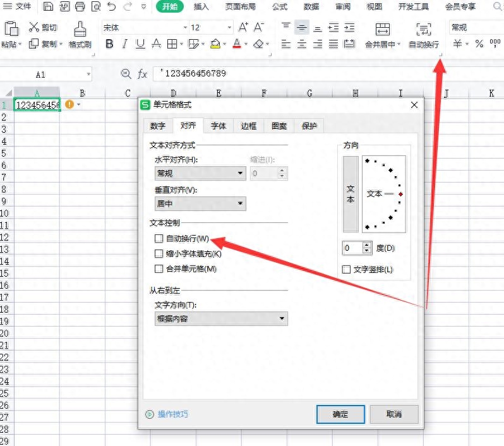Click 确定 button in dialog
This screenshot has width=504, height=446.
[340, 414]
